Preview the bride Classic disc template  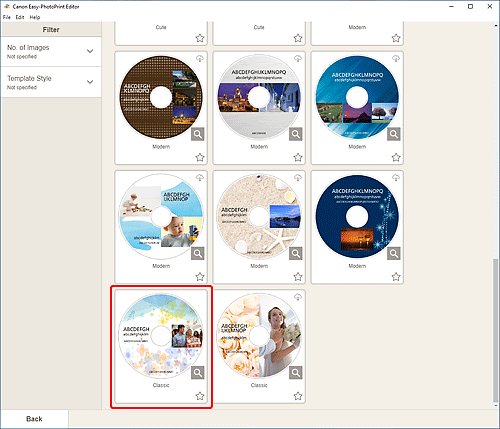coord(296,373)
